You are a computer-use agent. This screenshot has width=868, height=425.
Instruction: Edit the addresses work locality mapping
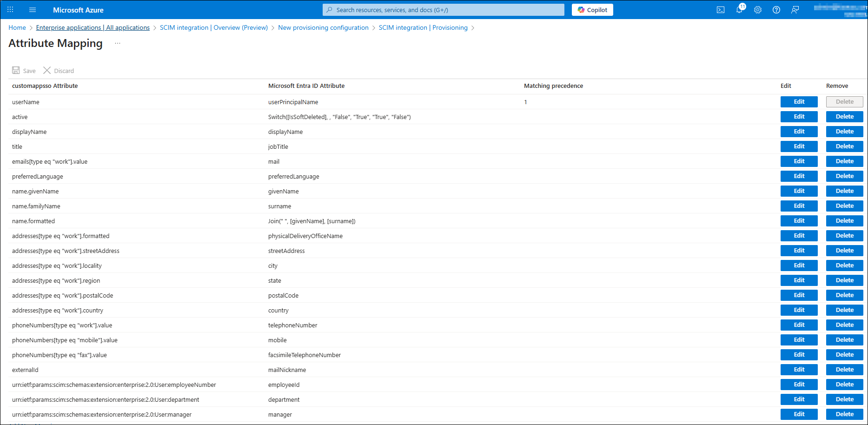[x=799, y=266]
